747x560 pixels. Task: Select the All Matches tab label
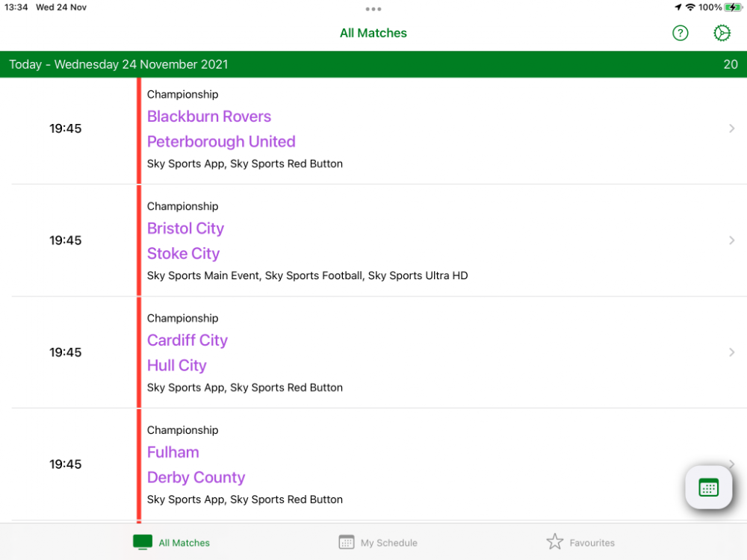(185, 543)
